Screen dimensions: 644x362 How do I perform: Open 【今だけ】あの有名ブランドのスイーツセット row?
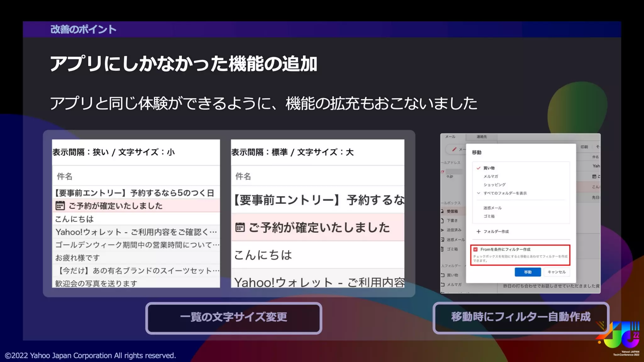136,271
